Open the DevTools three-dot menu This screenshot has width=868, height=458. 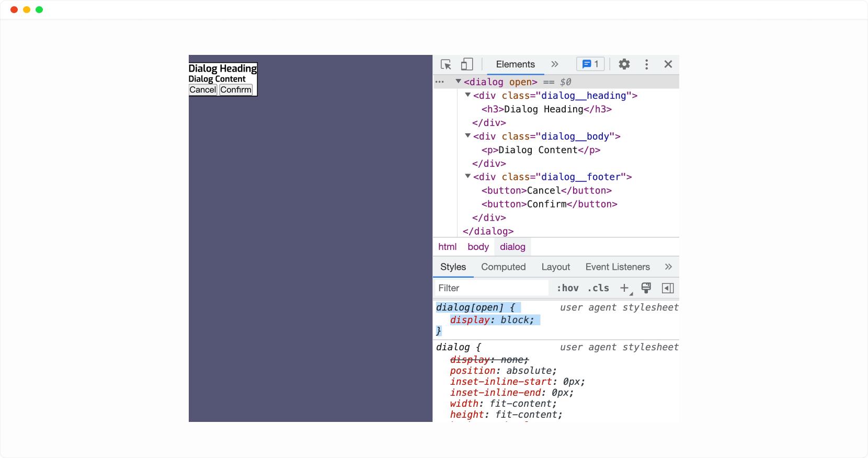[x=647, y=64]
